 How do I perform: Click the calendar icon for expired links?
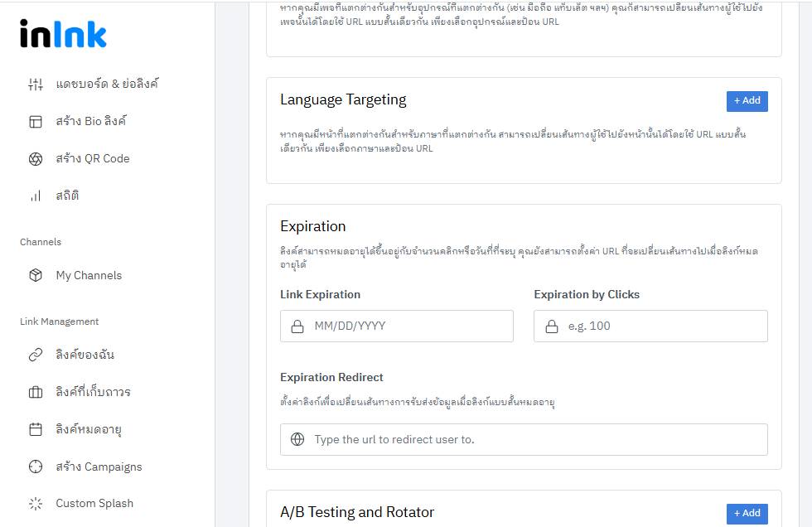[x=36, y=429]
